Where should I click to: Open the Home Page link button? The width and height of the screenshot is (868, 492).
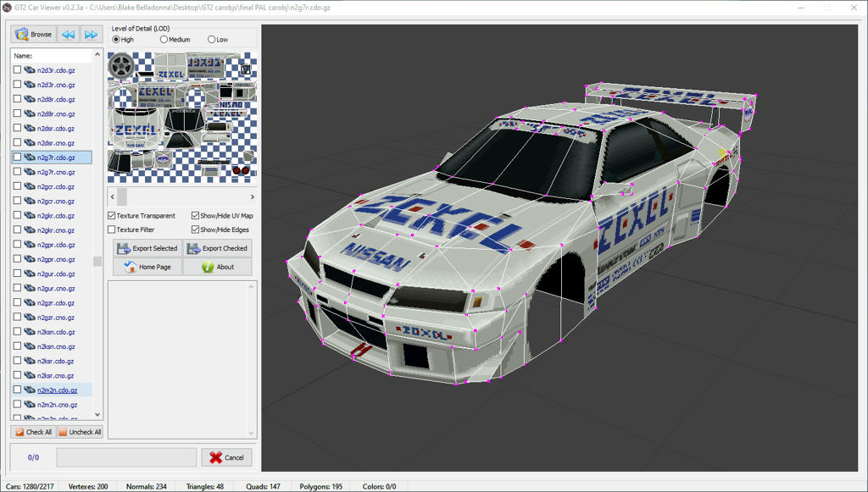tap(147, 267)
